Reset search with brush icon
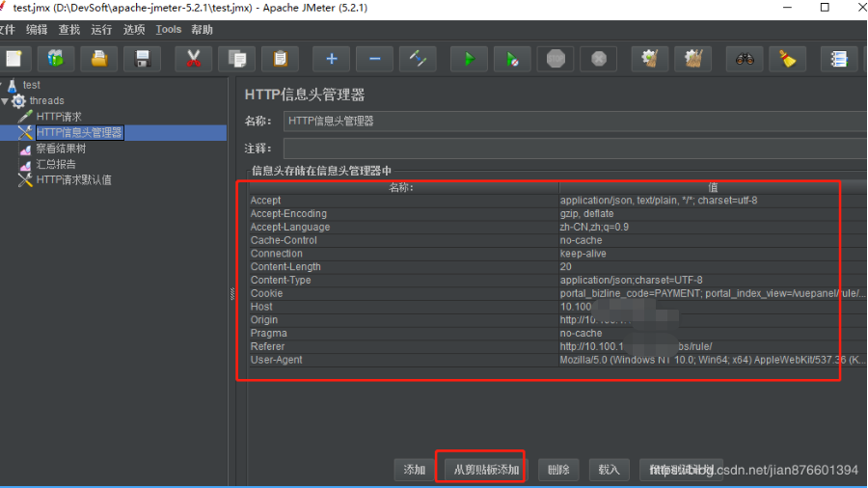Screen dimensions: 868x488 pos(788,59)
